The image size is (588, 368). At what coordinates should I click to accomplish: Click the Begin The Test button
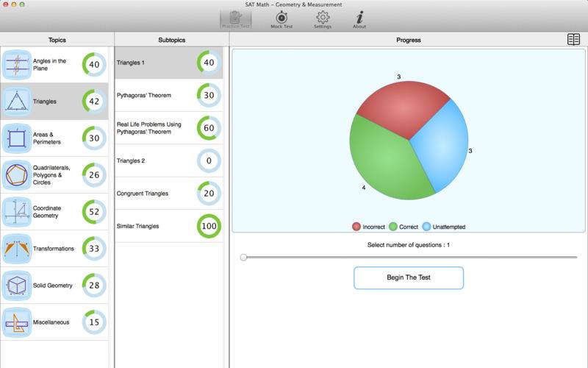(409, 278)
